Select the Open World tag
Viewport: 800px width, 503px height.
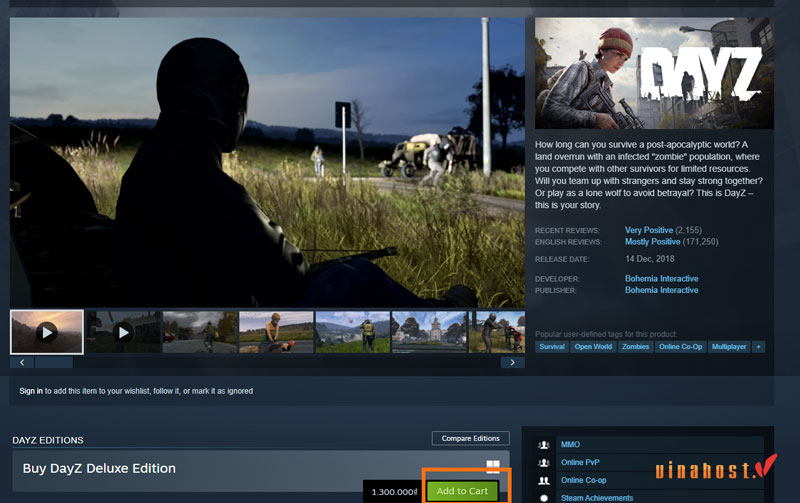tap(593, 347)
